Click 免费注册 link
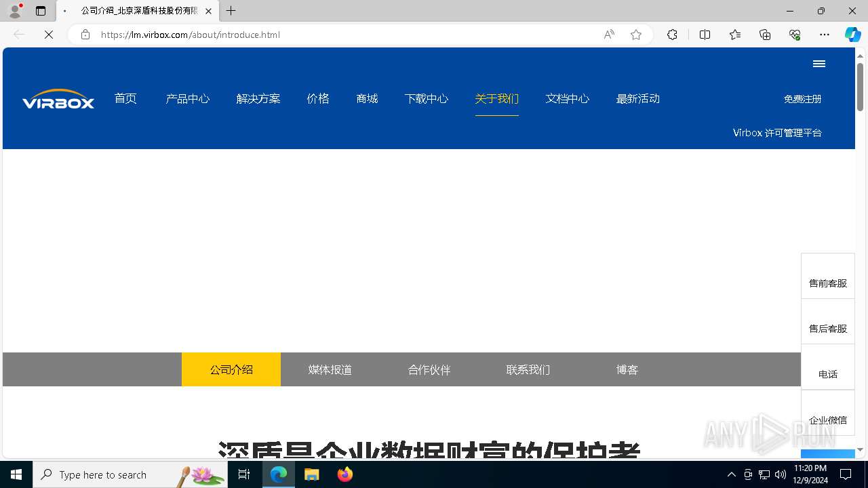 (x=803, y=99)
